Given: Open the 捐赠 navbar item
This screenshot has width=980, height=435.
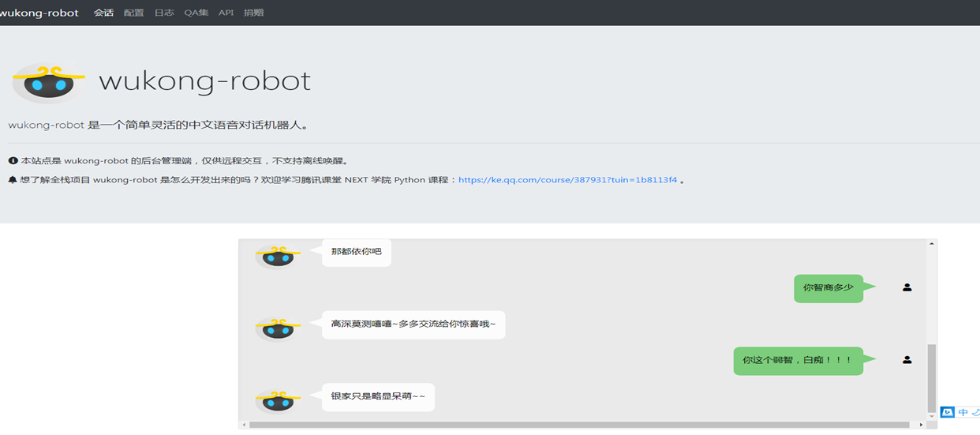Looking at the screenshot, I should pyautogui.click(x=253, y=13).
